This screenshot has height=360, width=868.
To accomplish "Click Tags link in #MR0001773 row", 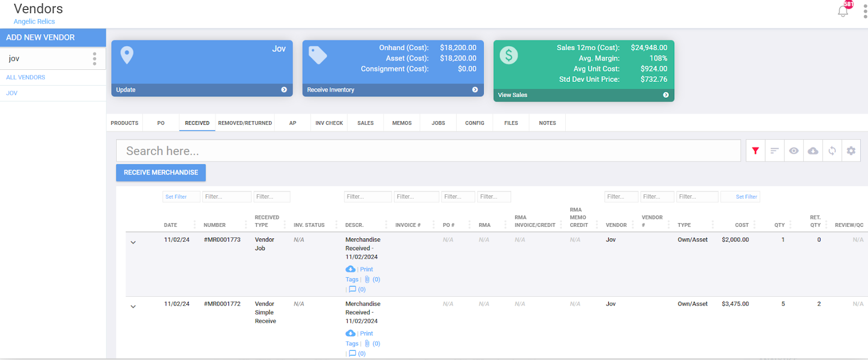I will 352,279.
